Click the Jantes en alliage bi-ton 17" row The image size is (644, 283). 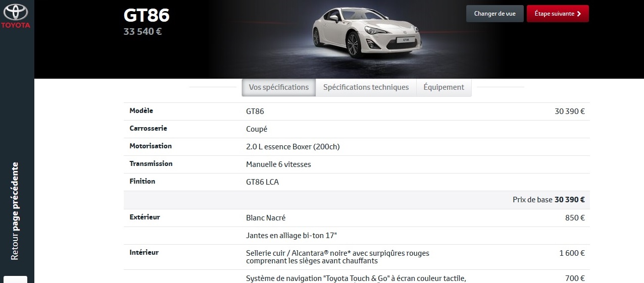[x=357, y=236]
